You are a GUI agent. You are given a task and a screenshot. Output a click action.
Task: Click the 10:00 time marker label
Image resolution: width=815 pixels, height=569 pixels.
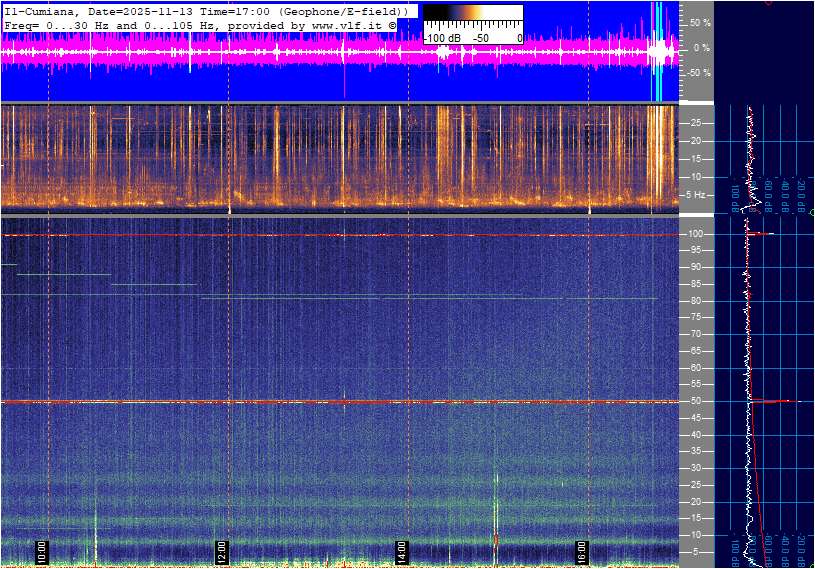click(41, 551)
